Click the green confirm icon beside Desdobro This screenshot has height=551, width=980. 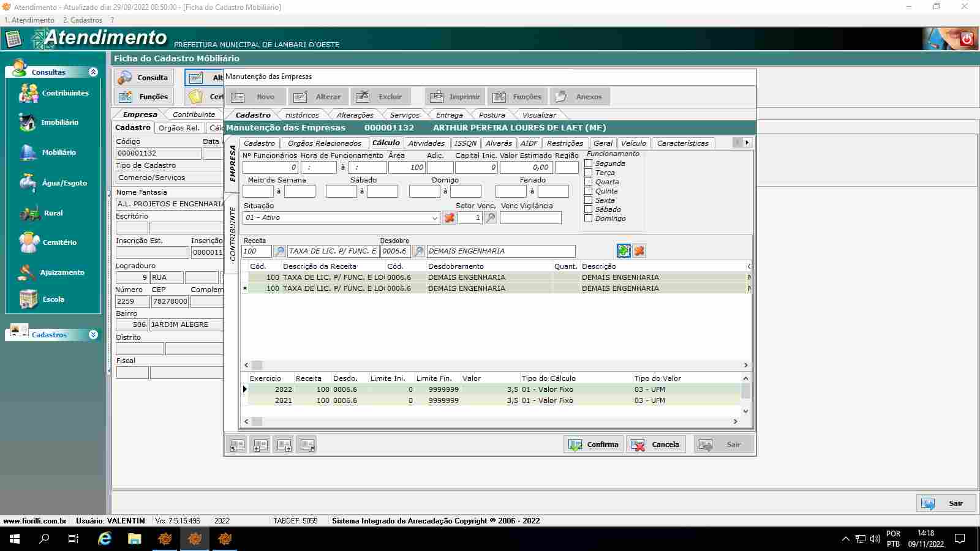click(x=624, y=251)
